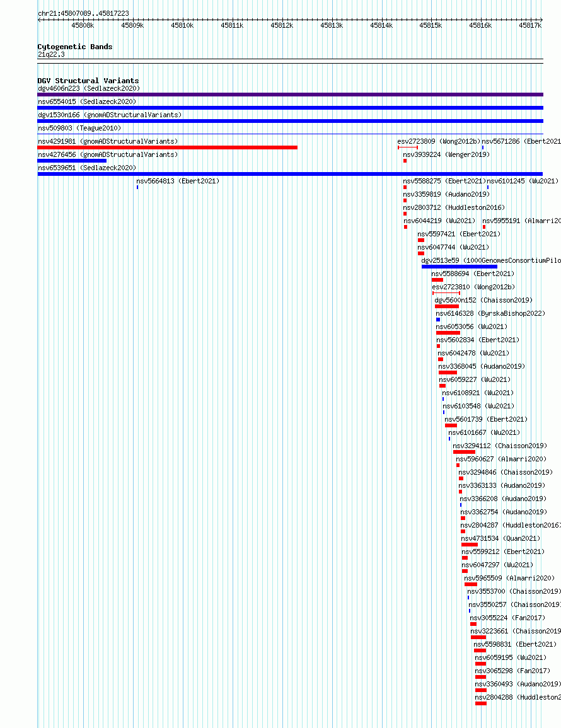
Task: Open nsv509803 (Teague2010) entry
Action: pyautogui.click(x=79, y=128)
